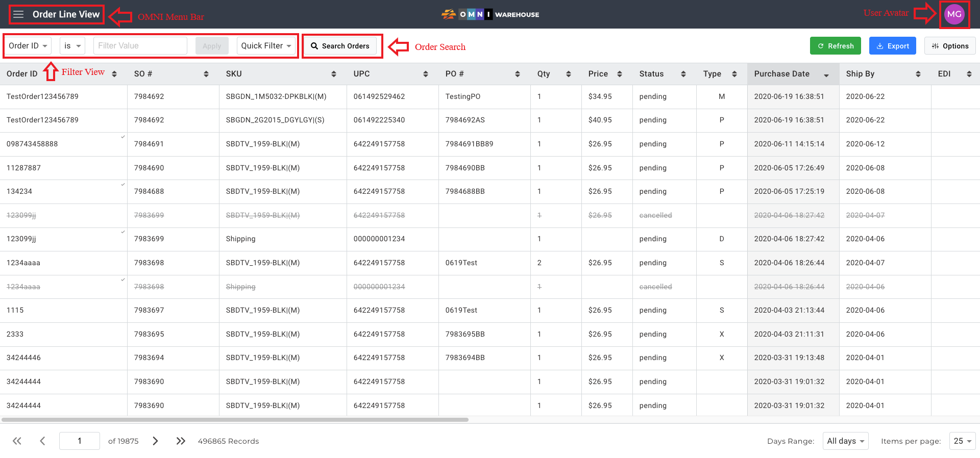The image size is (980, 458).
Task: Go to last page
Action: [x=181, y=441]
